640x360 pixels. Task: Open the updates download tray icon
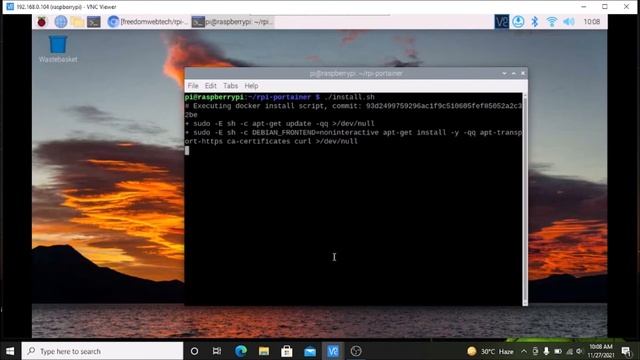click(518, 22)
